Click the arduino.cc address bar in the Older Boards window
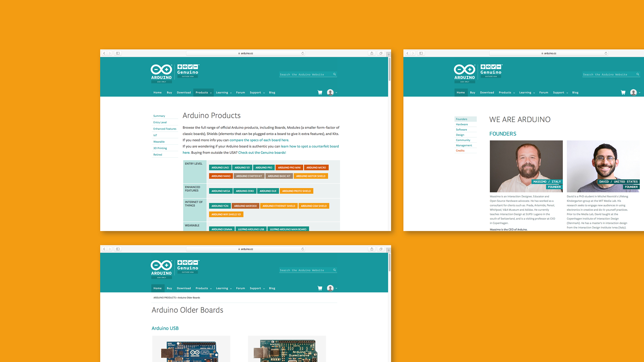 tap(246, 249)
